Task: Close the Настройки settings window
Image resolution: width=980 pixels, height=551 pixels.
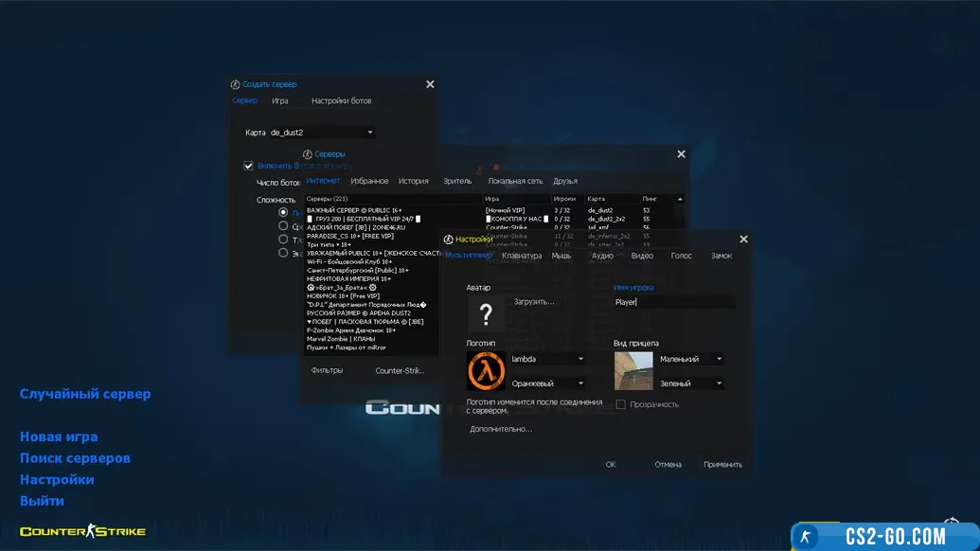Action: click(x=743, y=240)
